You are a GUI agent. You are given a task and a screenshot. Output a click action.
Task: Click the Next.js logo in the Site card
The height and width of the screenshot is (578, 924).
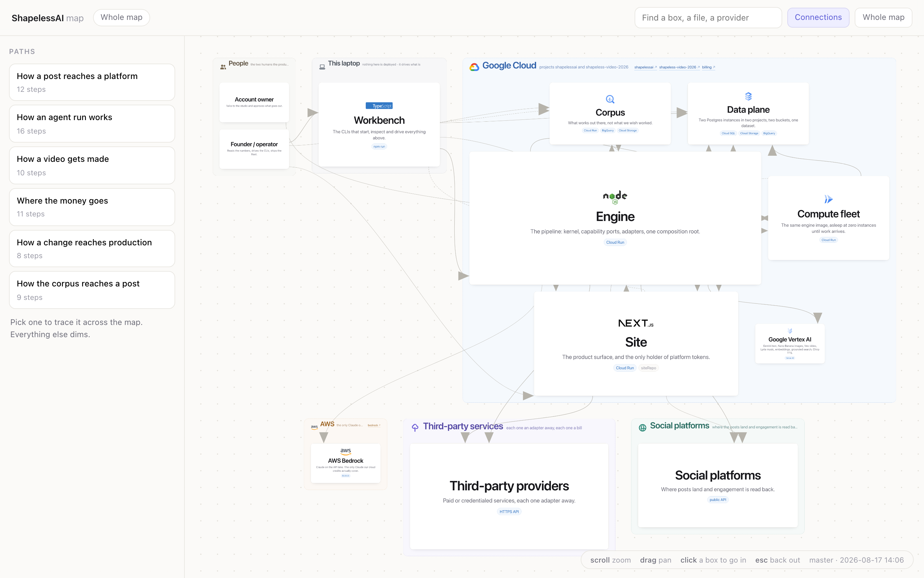(x=636, y=323)
